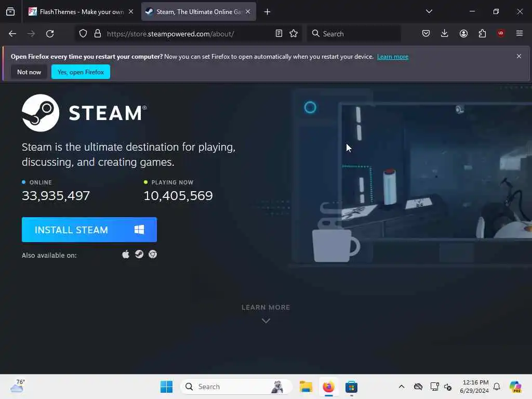Select the SteamOS download icon
Image resolution: width=532 pixels, height=399 pixels.
pyautogui.click(x=139, y=255)
